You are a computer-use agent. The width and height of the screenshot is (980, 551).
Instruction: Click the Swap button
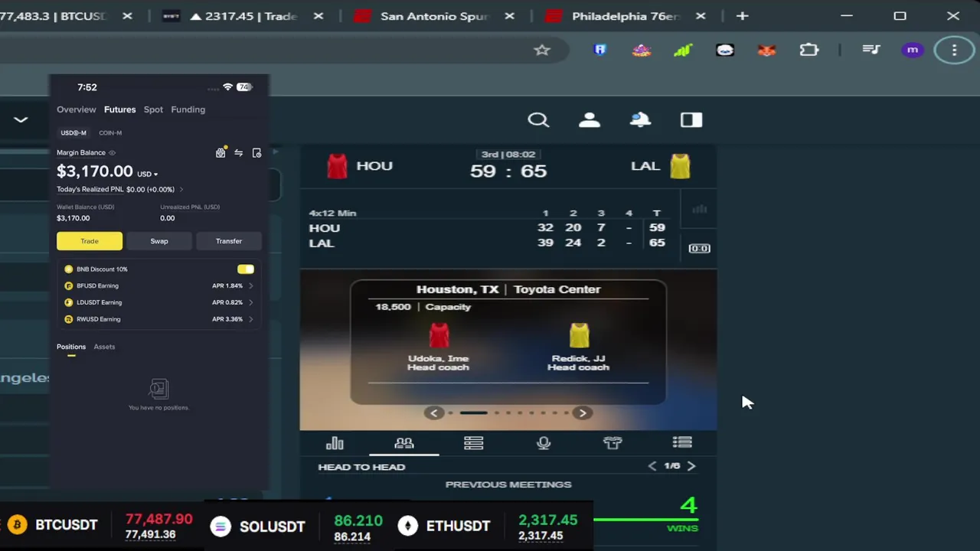tap(159, 241)
